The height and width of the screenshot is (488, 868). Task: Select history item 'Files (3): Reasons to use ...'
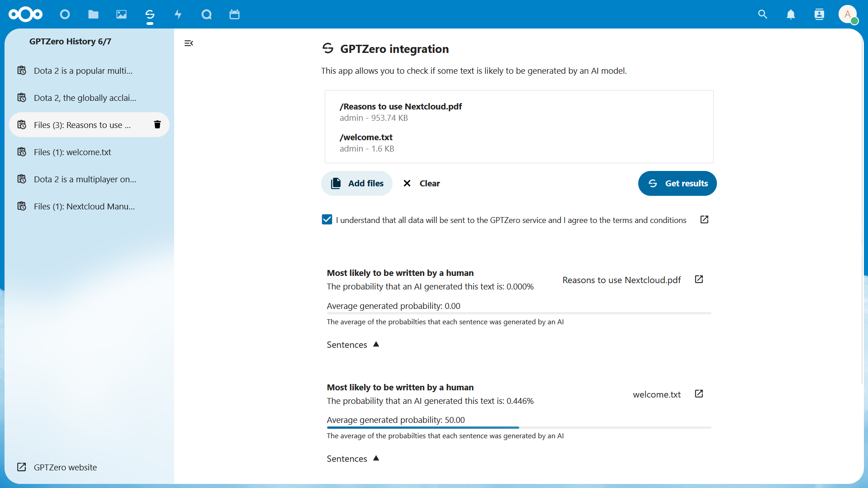point(89,125)
